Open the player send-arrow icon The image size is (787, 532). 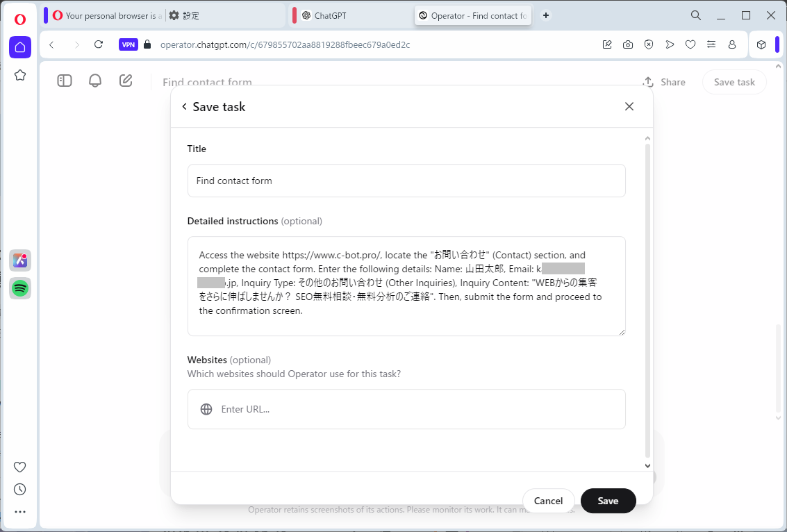pyautogui.click(x=670, y=44)
